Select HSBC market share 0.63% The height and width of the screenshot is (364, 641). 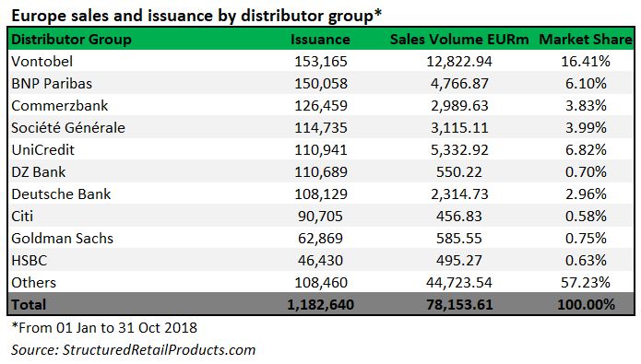[586, 260]
